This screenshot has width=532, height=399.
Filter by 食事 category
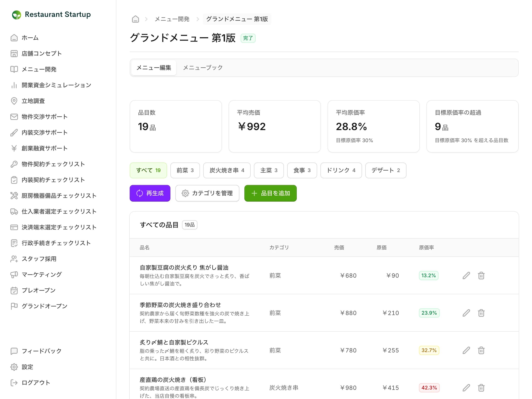pos(302,170)
